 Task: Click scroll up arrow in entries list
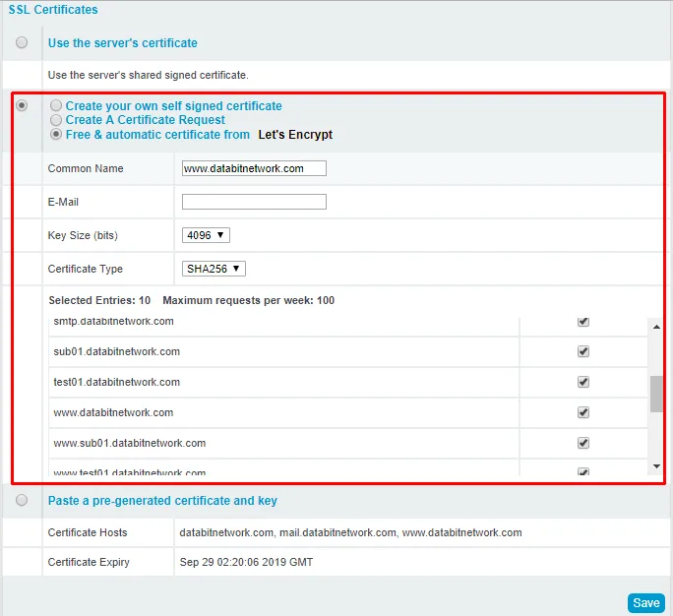656,324
